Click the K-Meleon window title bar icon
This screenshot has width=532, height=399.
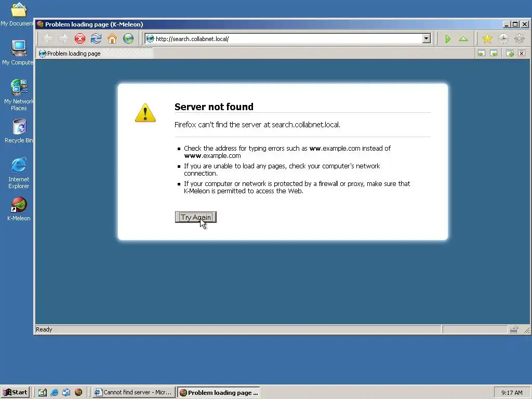point(40,24)
